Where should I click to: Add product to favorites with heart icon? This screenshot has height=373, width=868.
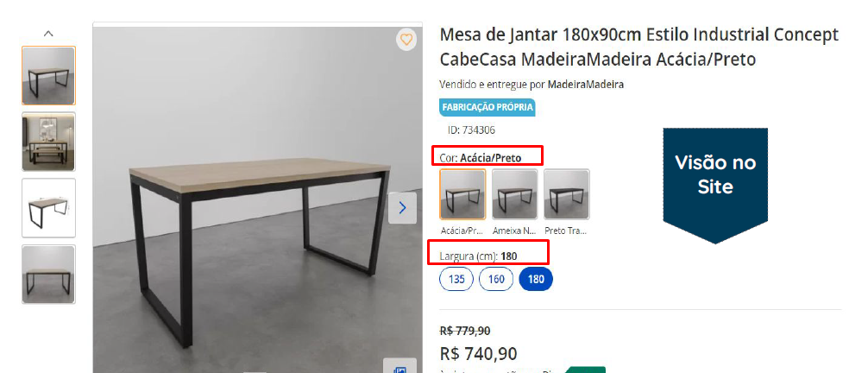pyautogui.click(x=406, y=40)
